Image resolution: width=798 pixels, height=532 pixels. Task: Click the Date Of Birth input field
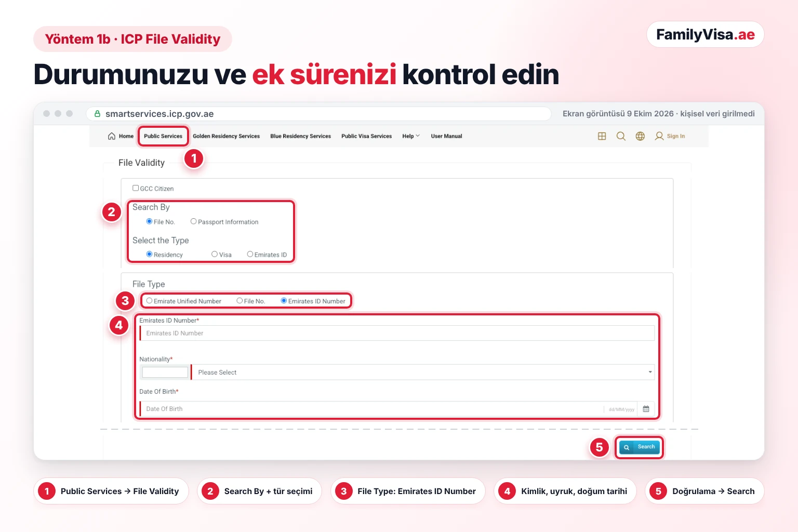click(x=371, y=409)
